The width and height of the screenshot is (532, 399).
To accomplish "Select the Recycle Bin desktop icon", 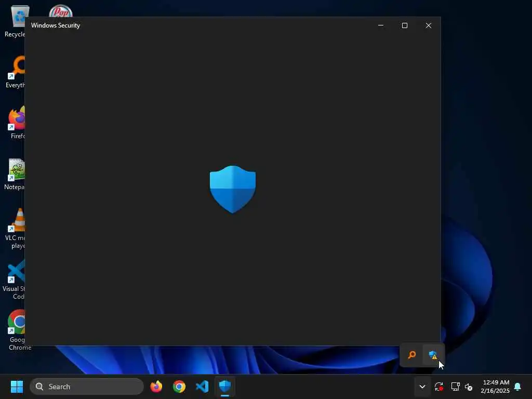I will (x=15, y=21).
